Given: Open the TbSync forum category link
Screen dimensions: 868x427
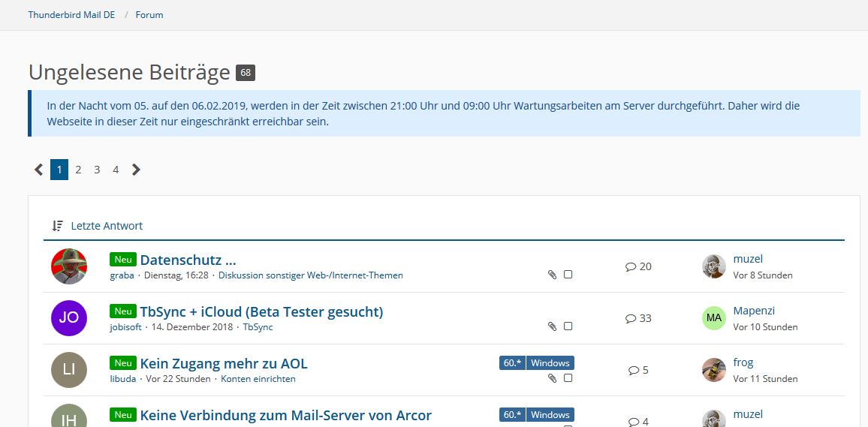Looking at the screenshot, I should pyautogui.click(x=258, y=327).
